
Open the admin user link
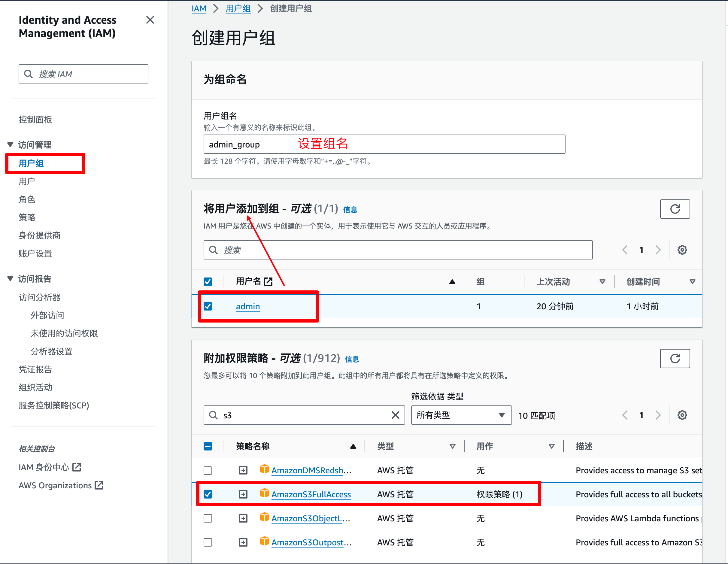coord(248,306)
